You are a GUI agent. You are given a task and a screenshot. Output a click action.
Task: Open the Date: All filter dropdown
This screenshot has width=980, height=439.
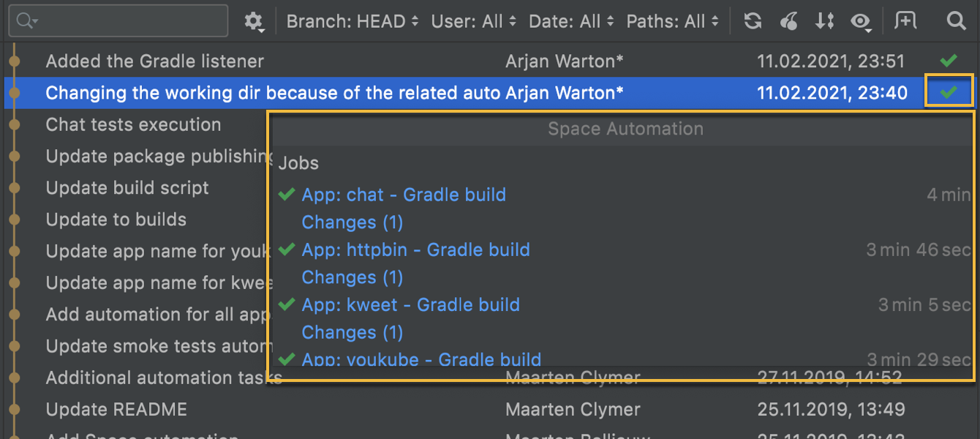click(571, 21)
